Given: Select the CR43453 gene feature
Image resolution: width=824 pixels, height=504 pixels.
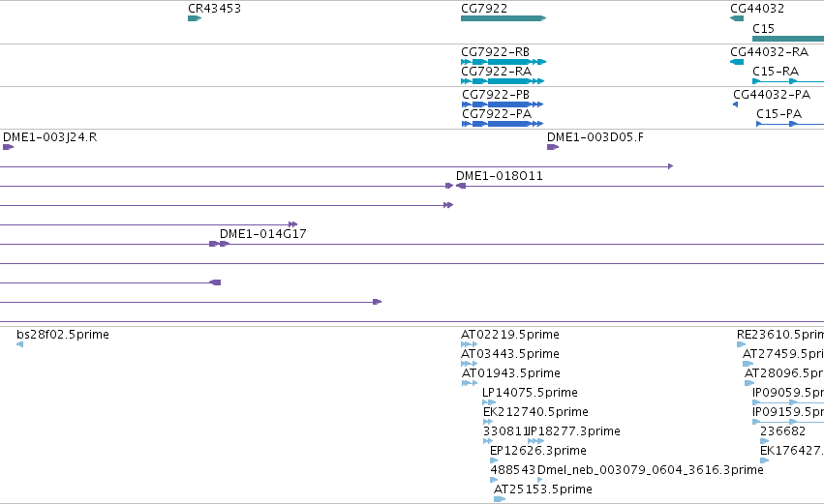Looking at the screenshot, I should [195, 18].
